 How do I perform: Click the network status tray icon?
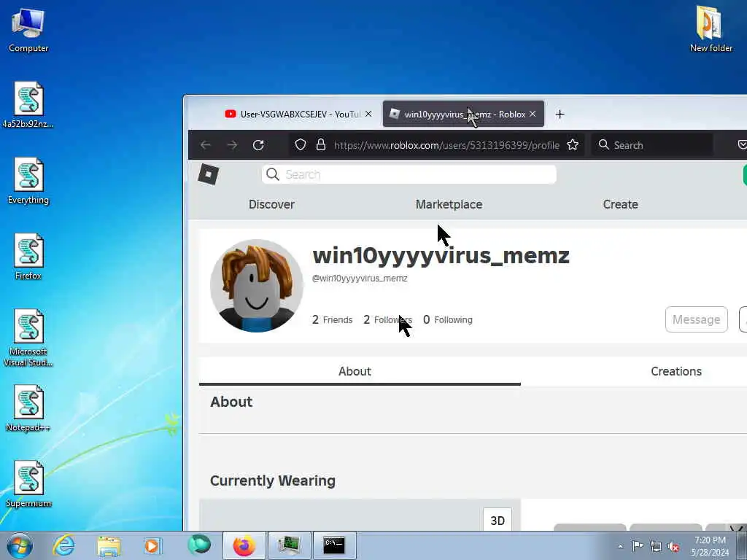(x=656, y=547)
